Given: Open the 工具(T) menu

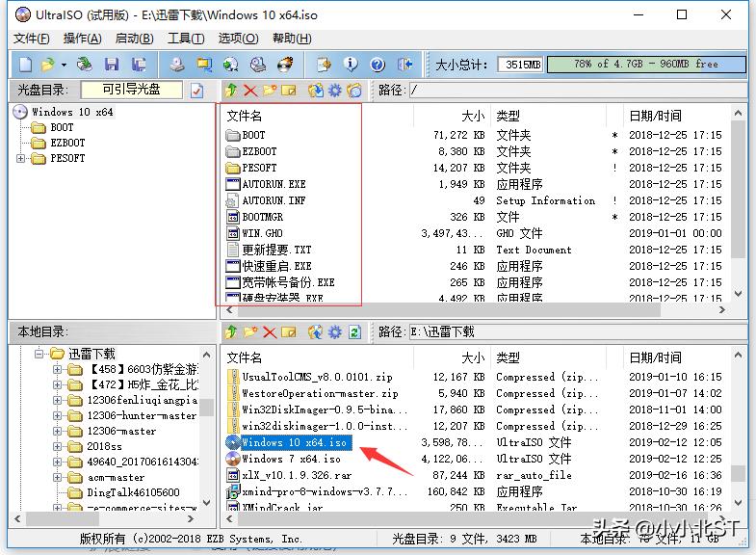Looking at the screenshot, I should tap(186, 39).
